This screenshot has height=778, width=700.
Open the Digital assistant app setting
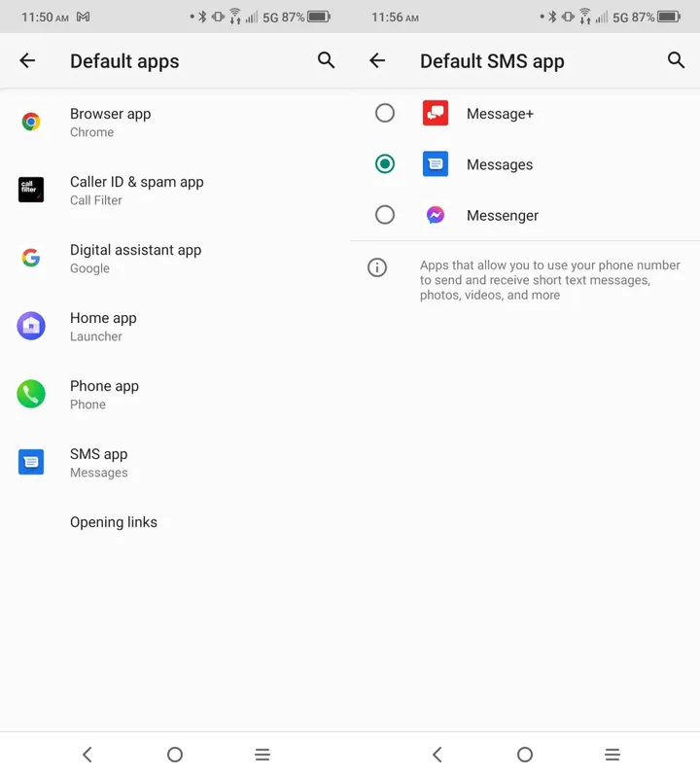pos(135,258)
